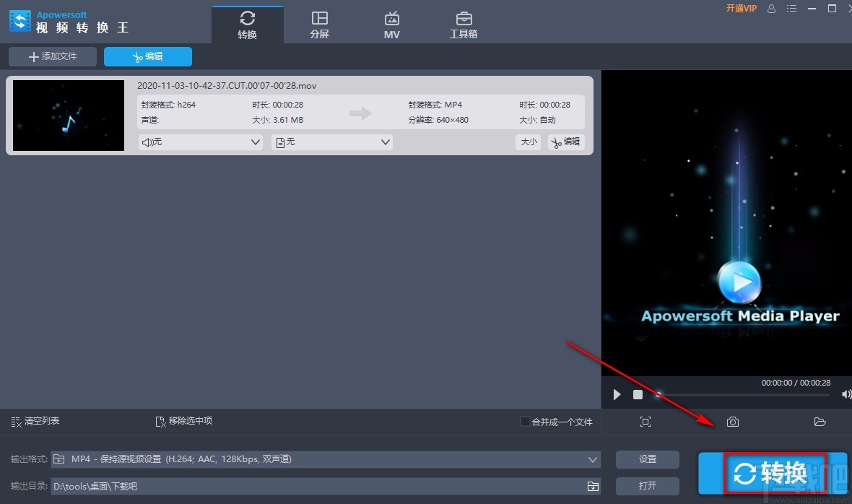The image size is (852, 504).
Task: Open the menu list icon in title bar
Action: (x=791, y=9)
